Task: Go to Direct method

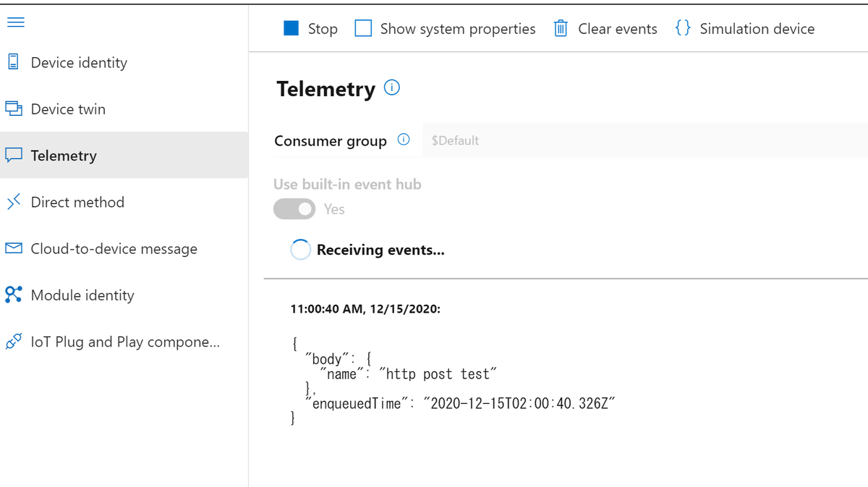Action: click(124, 202)
